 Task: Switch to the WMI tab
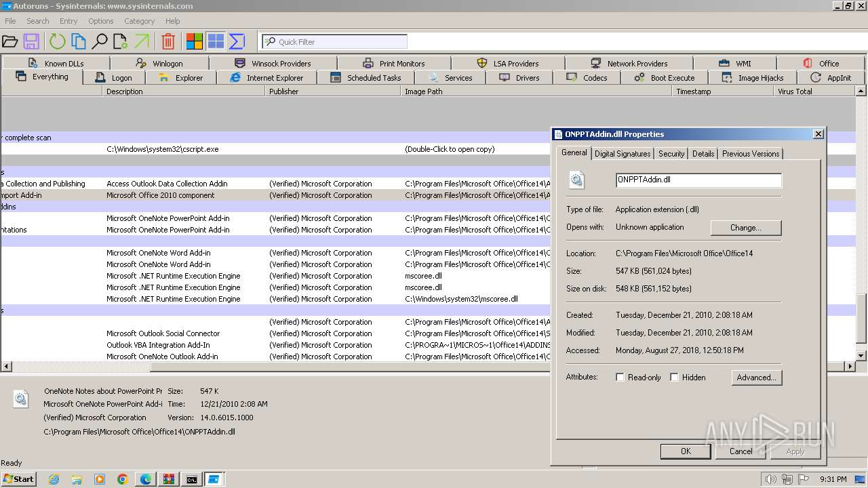[735, 63]
